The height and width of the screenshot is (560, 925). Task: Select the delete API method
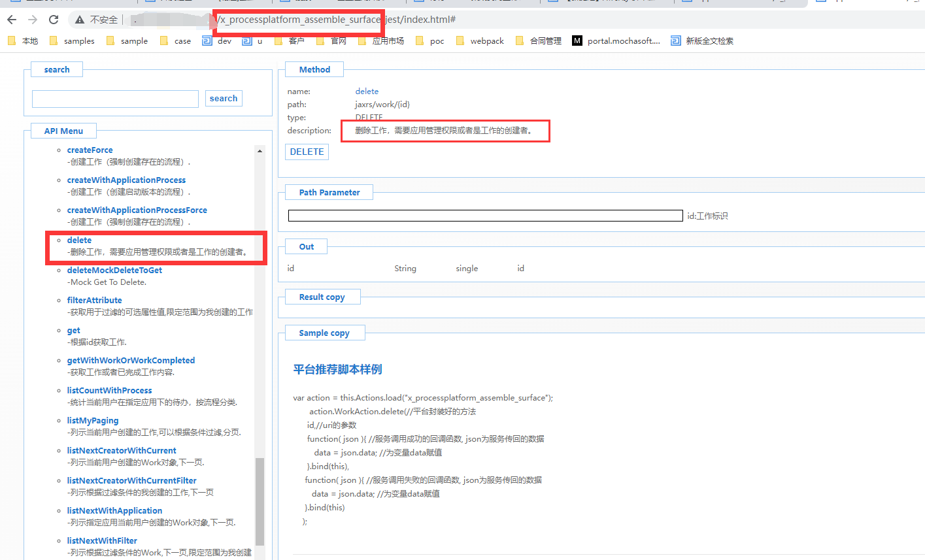point(79,240)
